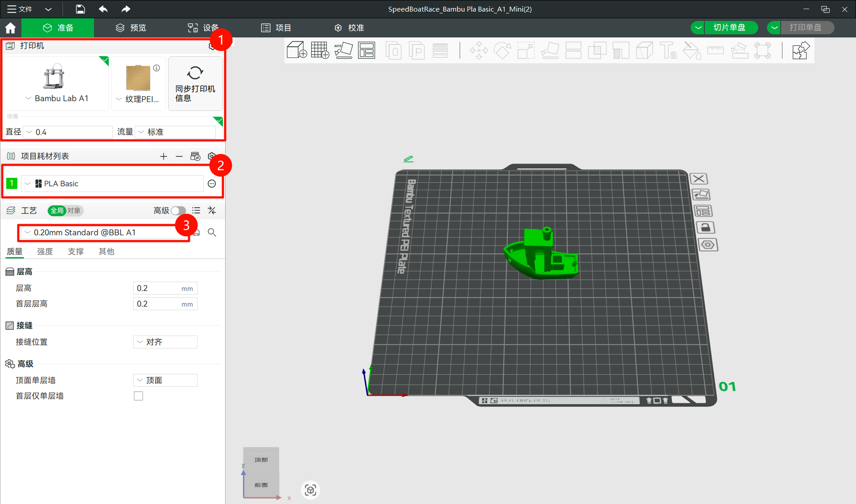Click the view orientation cube top face
Viewport: 856px width, 504px height.
coord(261,459)
